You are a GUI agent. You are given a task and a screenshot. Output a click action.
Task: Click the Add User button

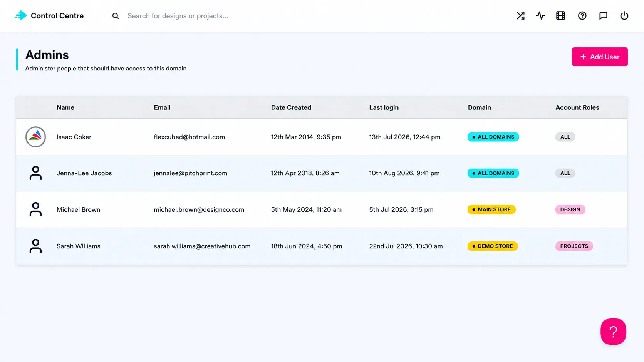[600, 57]
